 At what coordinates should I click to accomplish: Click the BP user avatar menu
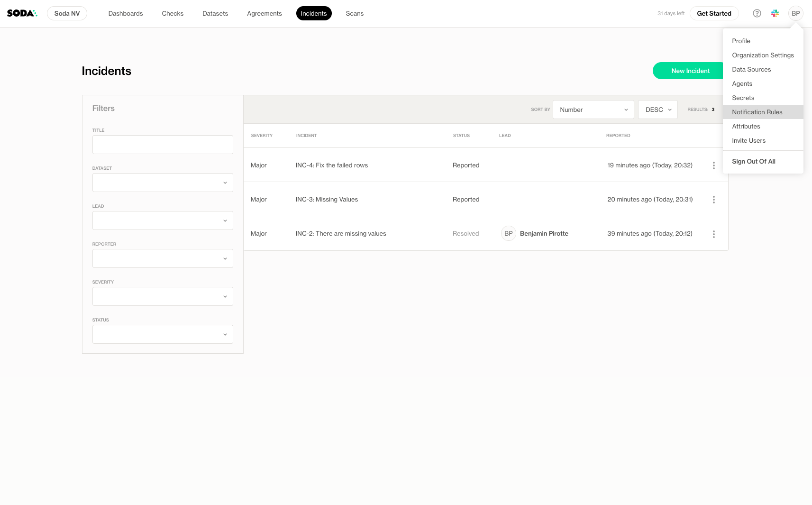click(795, 13)
